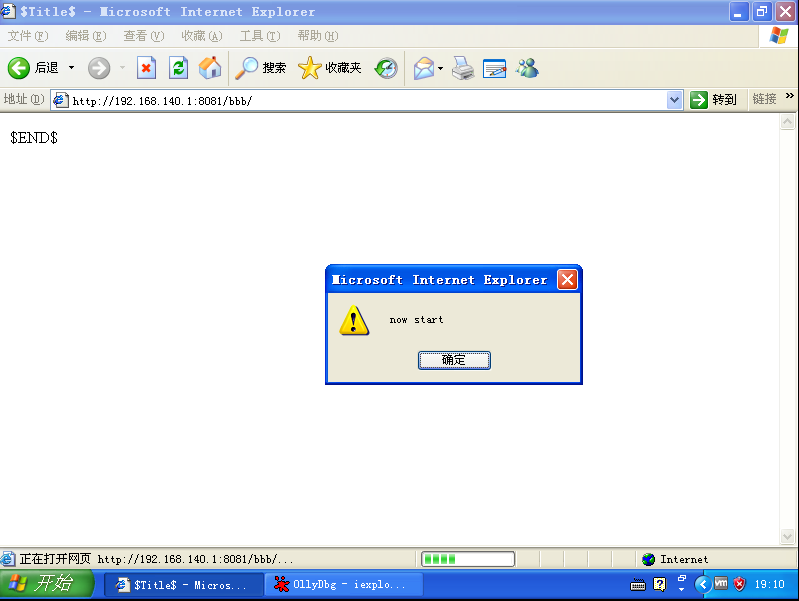
Task: Open the 查看(V) menu
Action: click(144, 36)
